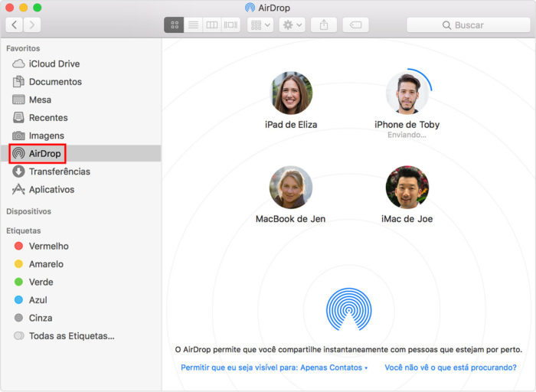The width and height of the screenshot is (536, 392).
Task: Switch to gallery view
Action: pos(230,25)
